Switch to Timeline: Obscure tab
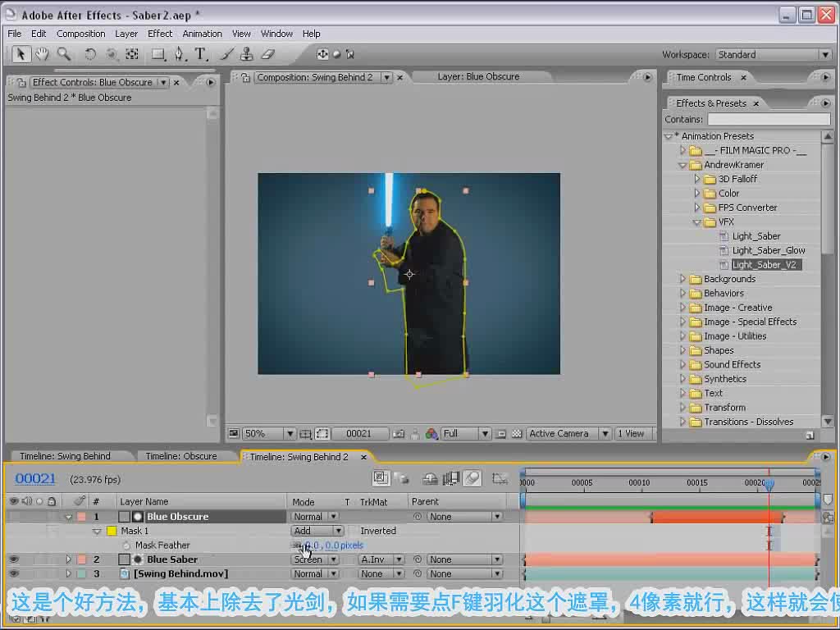 click(x=181, y=456)
